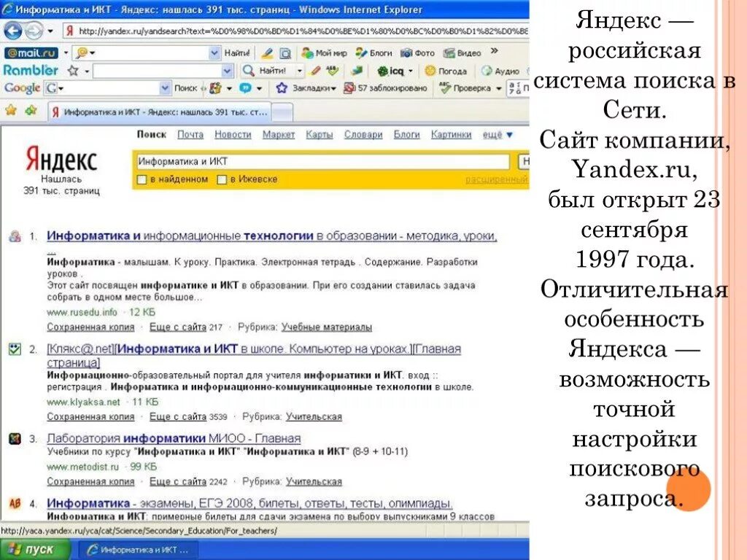Open the icq flower button

391,71
